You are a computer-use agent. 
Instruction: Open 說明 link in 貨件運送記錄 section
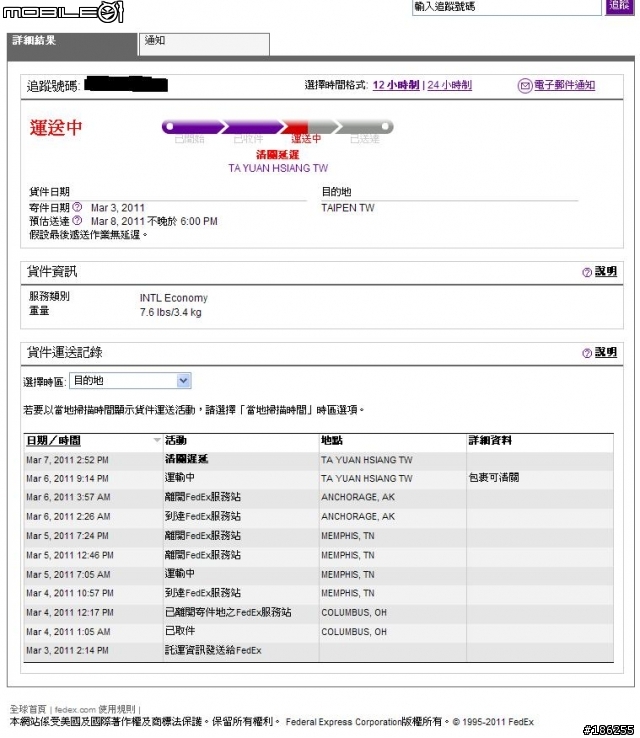click(x=606, y=353)
